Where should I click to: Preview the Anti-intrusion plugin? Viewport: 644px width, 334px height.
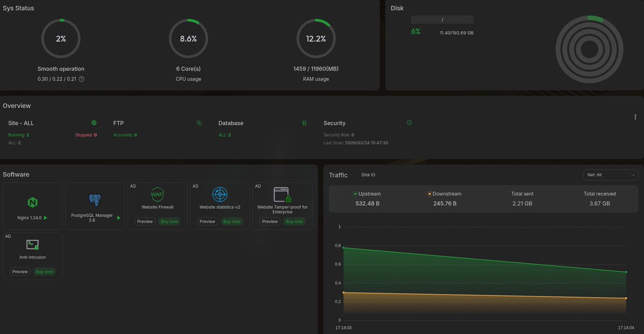tap(20, 272)
